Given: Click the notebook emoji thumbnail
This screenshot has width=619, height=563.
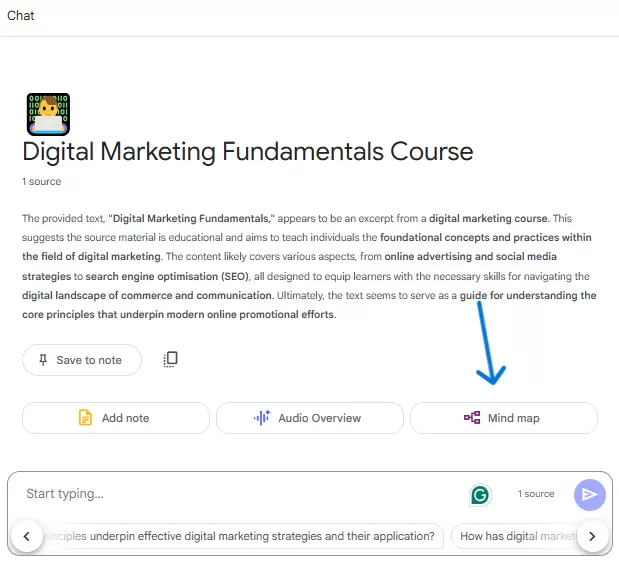Looking at the screenshot, I should [48, 114].
